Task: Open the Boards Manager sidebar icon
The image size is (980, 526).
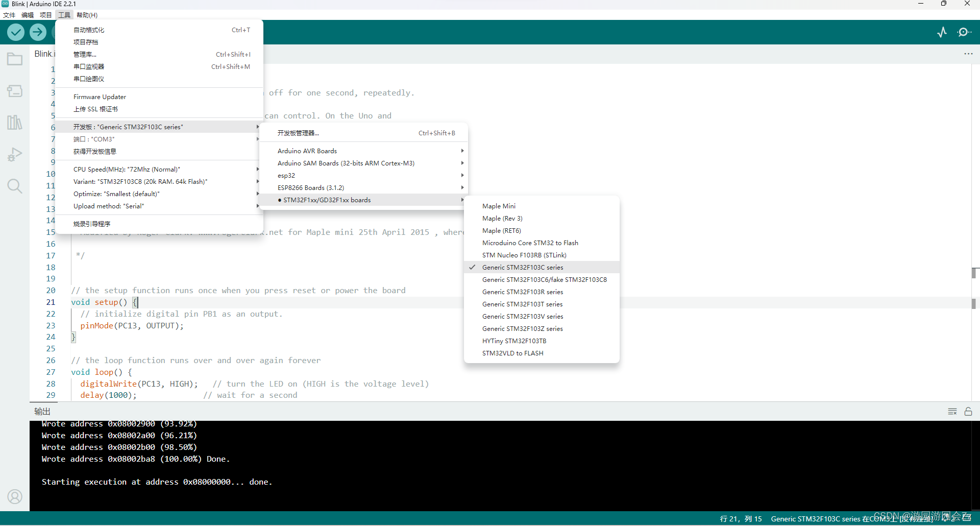Action: 15,91
